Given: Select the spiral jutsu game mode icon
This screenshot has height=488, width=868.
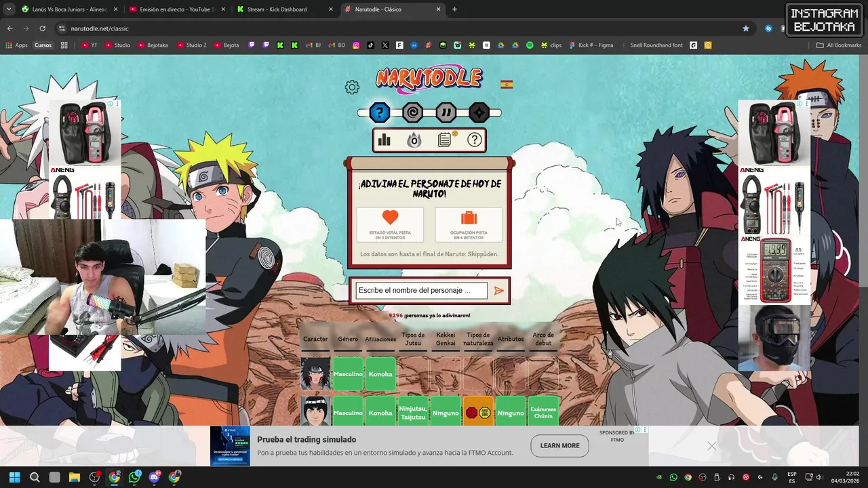Looking at the screenshot, I should point(412,113).
